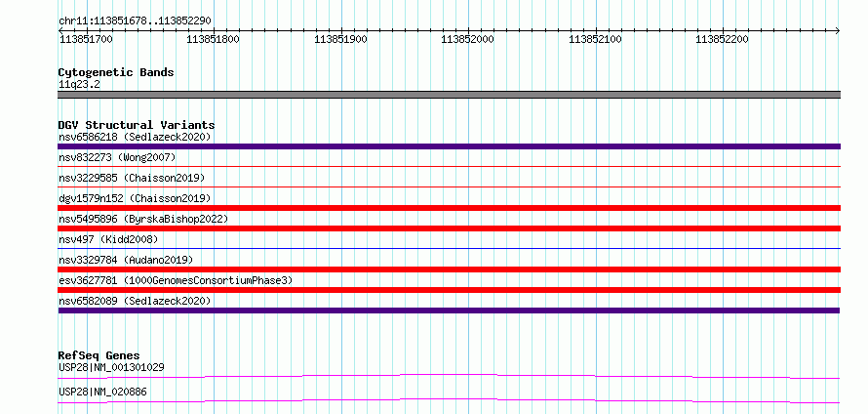868x414 pixels.
Task: Open nsv832273 (Wong2007) variant label
Action: (x=117, y=157)
